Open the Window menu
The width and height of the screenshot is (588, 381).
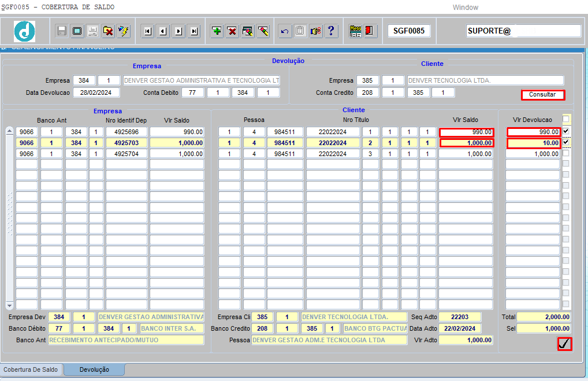click(x=465, y=7)
